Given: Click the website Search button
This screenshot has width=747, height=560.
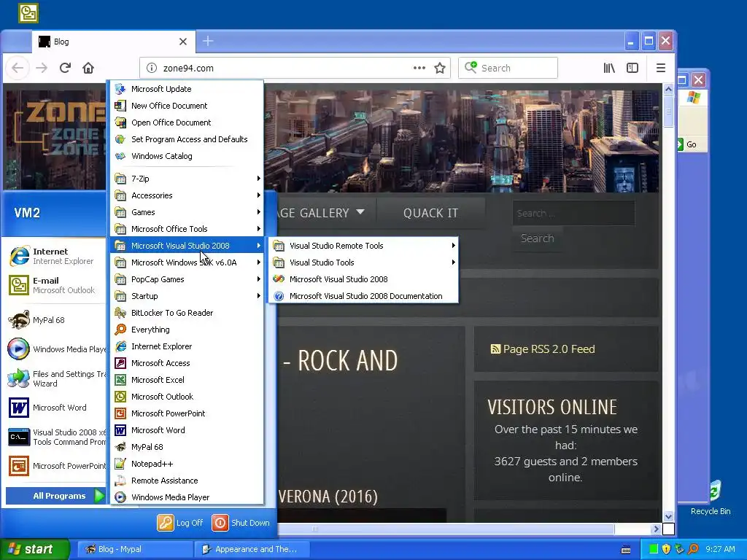Looking at the screenshot, I should click(538, 238).
